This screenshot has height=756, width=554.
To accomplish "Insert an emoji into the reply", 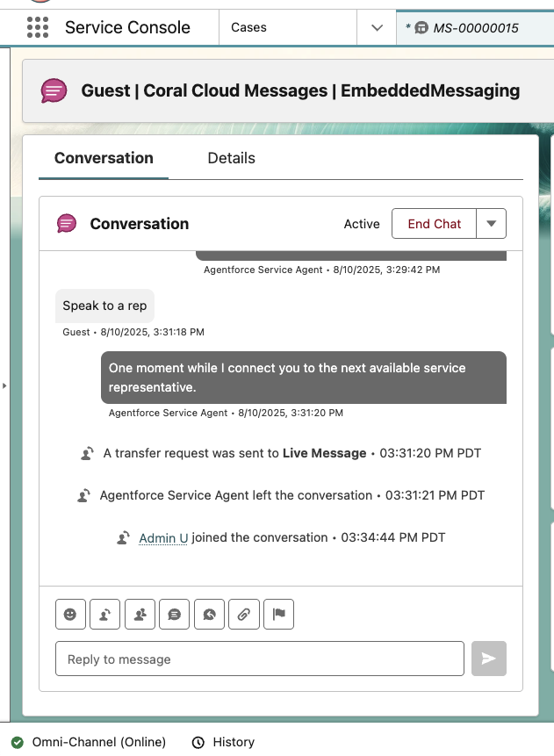I will 70,615.
